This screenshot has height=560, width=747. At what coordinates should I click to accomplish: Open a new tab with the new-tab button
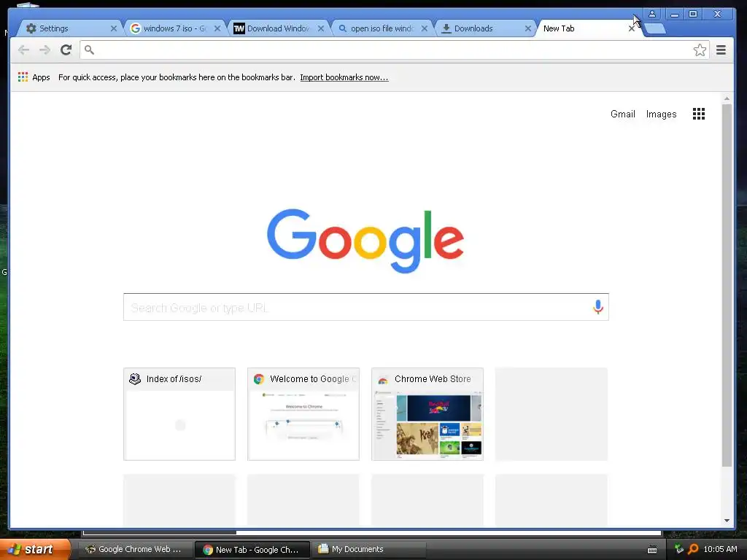coord(654,28)
